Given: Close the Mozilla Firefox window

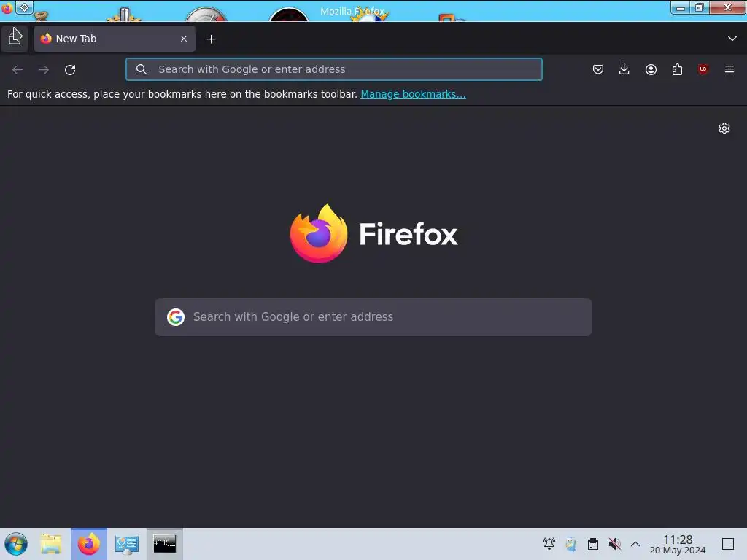Looking at the screenshot, I should pos(727,7).
